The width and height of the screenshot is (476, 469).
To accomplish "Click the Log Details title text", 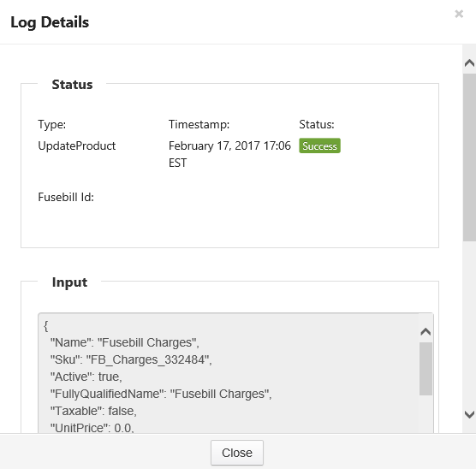I will point(50,22).
